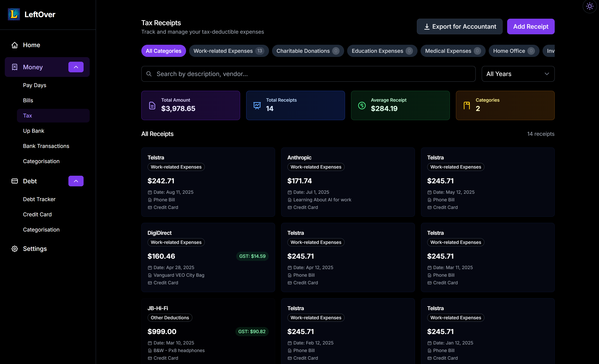The height and width of the screenshot is (364, 599).
Task: Click the Money wallet icon
Action: pyautogui.click(x=15, y=67)
